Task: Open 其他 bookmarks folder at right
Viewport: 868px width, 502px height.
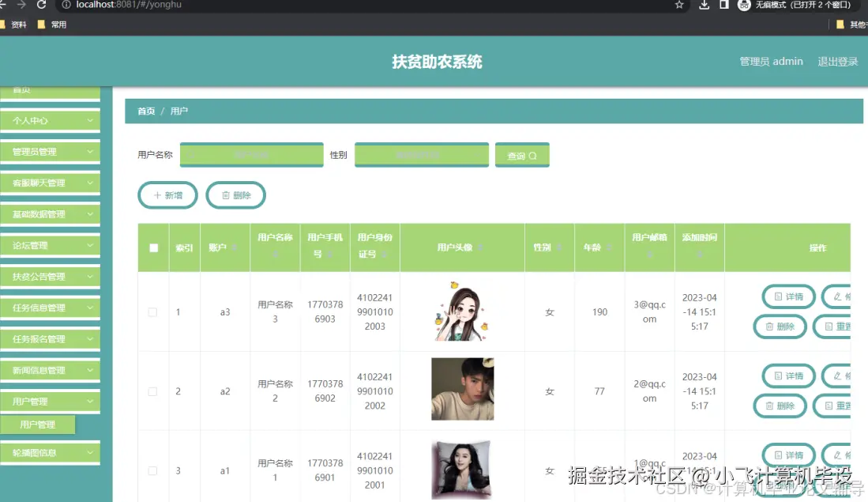Action: [x=851, y=25]
